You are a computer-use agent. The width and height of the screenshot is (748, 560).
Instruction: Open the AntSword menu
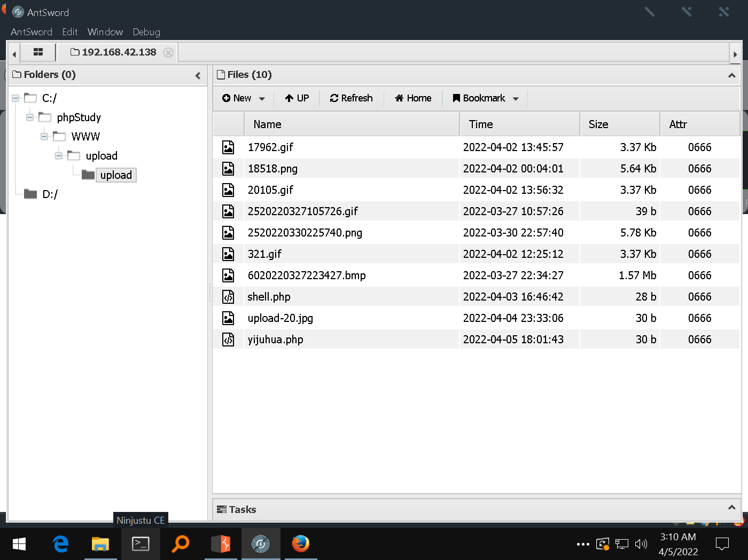[x=32, y=32]
